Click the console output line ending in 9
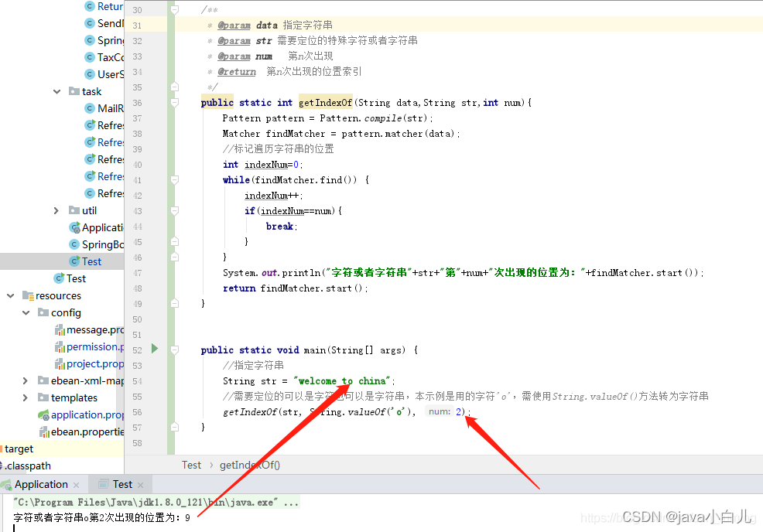Screen dimensions: 763x532 101,518
